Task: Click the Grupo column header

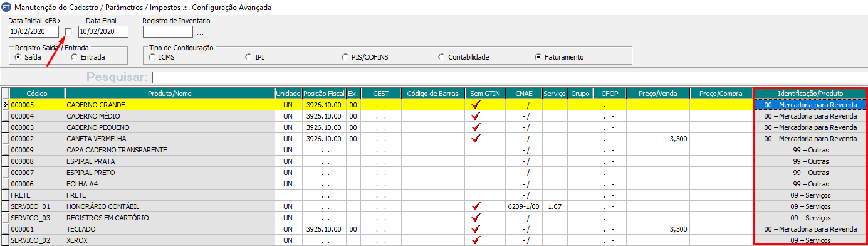Action: [x=580, y=94]
